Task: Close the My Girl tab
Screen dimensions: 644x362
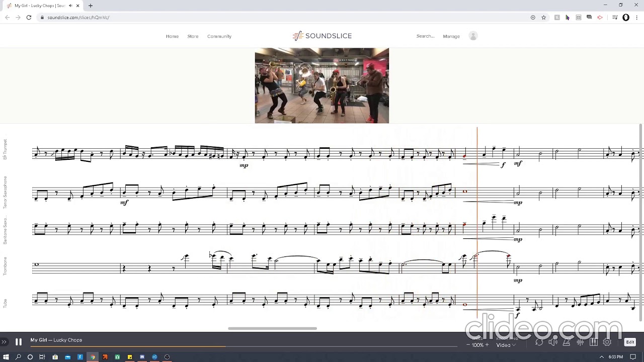Action: pos(78,6)
